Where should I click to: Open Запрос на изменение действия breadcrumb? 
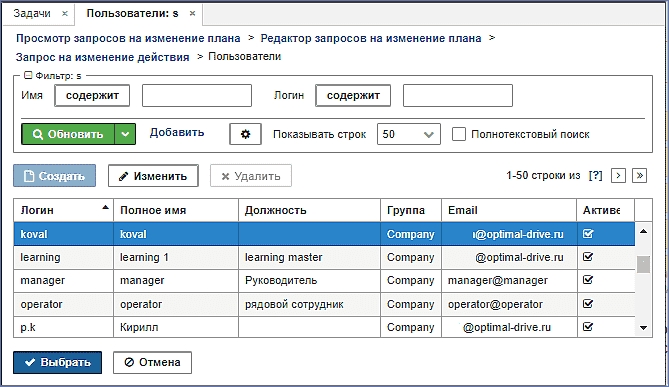[x=102, y=57]
